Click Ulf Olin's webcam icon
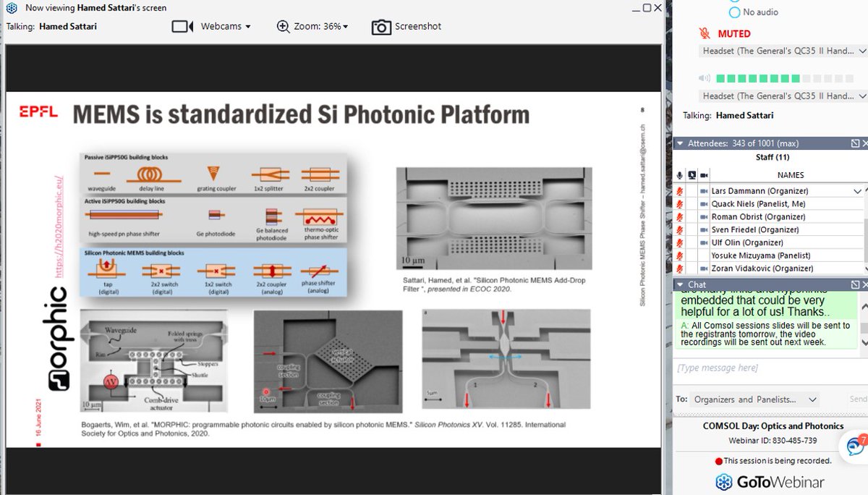This screenshot has width=868, height=495. (x=705, y=243)
